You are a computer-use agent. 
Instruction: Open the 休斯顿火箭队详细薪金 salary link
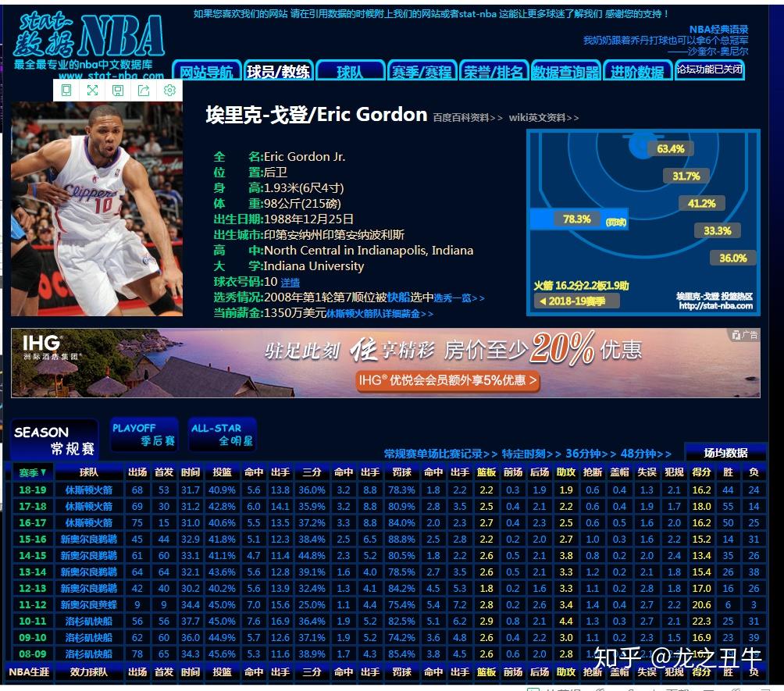tap(380, 313)
